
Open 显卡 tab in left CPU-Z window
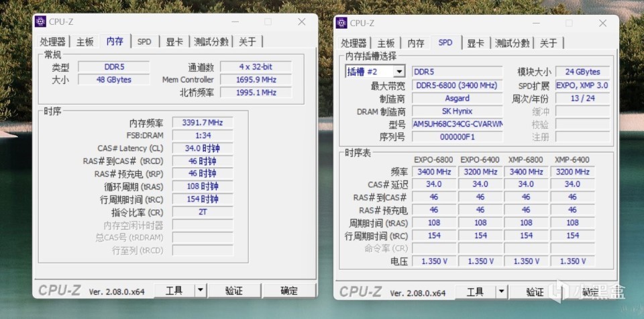(x=174, y=42)
